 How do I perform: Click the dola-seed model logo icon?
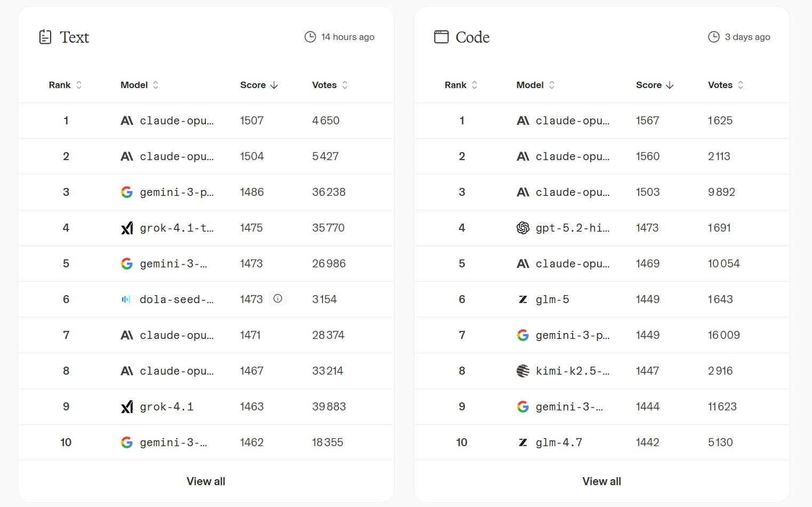(x=126, y=299)
